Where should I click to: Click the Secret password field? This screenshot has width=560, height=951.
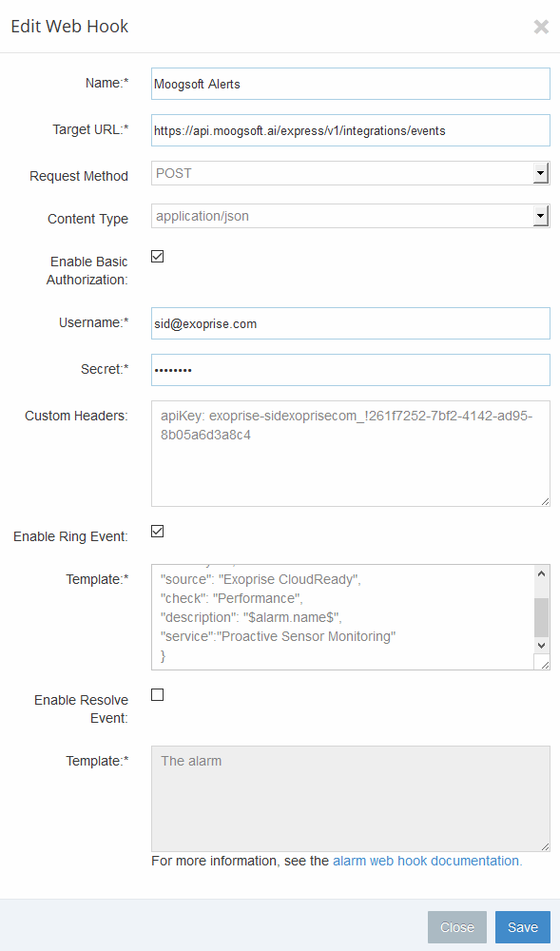(x=350, y=370)
